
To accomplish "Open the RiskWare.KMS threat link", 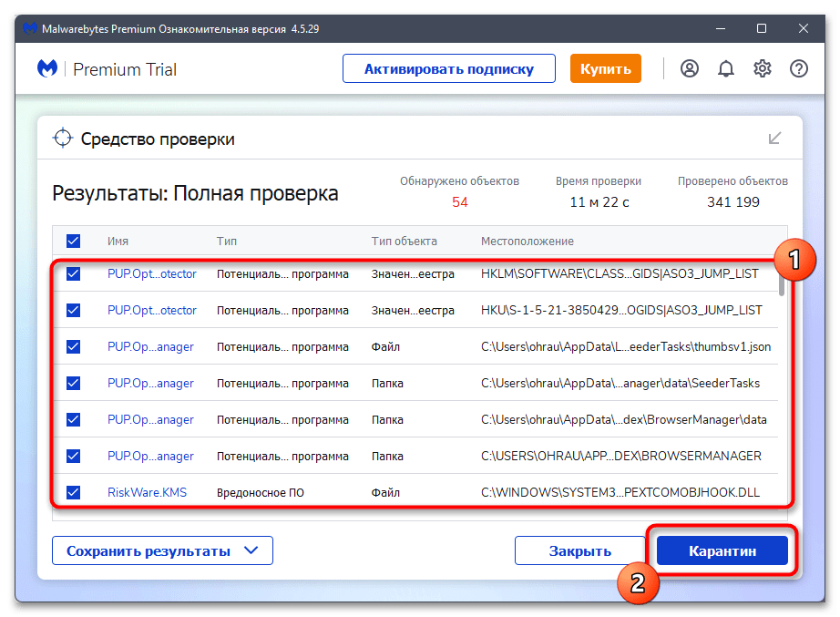I will click(x=147, y=492).
